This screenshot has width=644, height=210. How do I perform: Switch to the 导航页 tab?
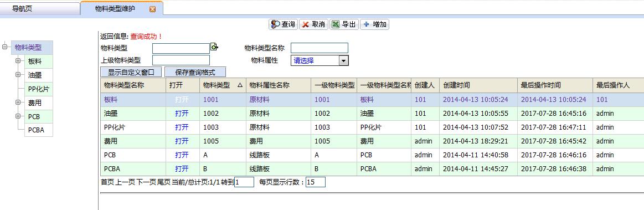tap(22, 9)
